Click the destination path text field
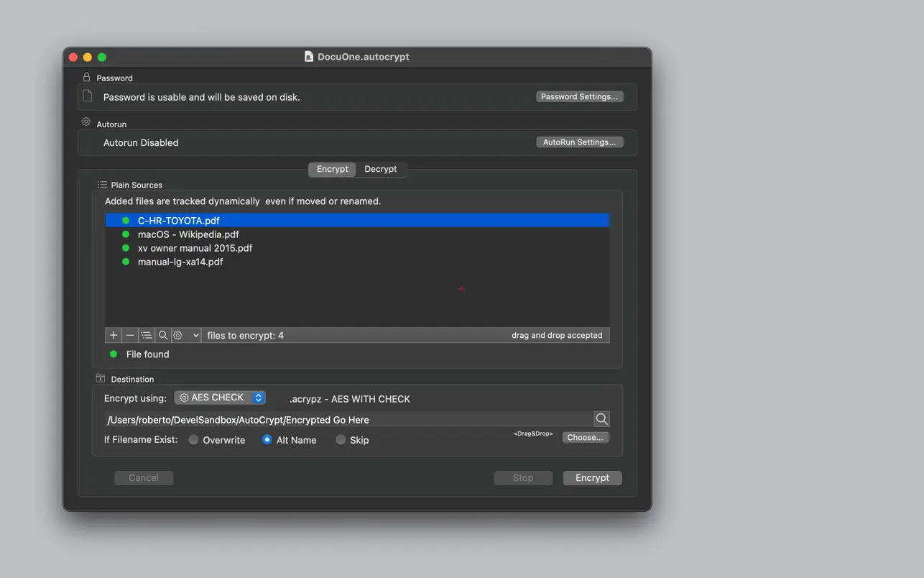Screen dimensions: 924x578 click(348, 420)
